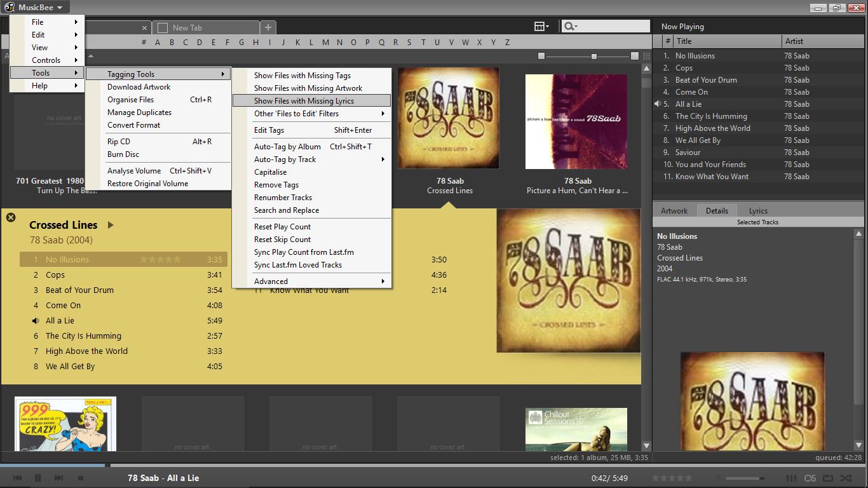Expand the File menu
This screenshot has height=488, width=868.
coord(47,22)
